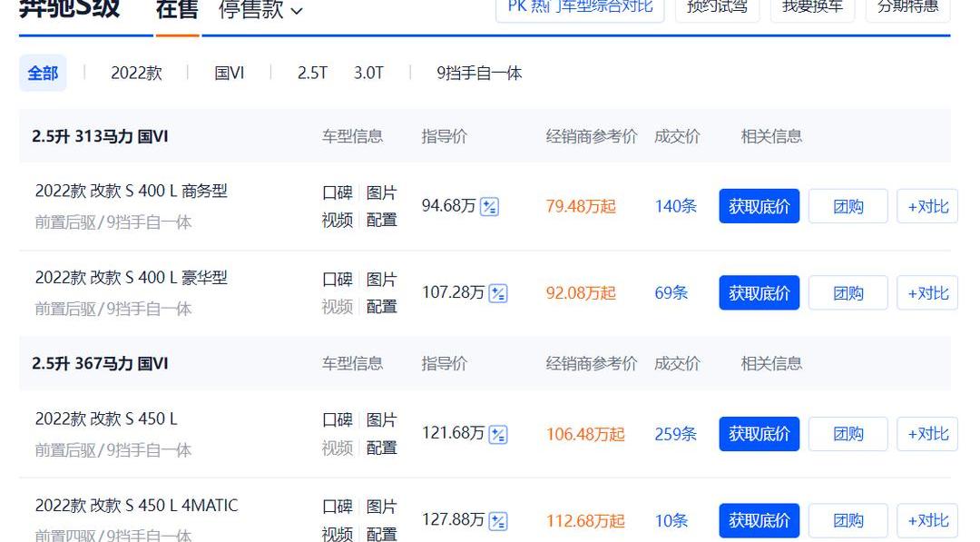View 图片 for S 400 L 豪华型

point(381,280)
